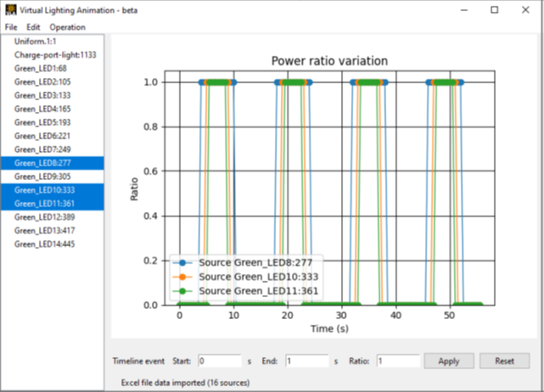Viewport: 544px width, 392px height.
Task: Select Green_LED12:389 source
Action: [53, 217]
